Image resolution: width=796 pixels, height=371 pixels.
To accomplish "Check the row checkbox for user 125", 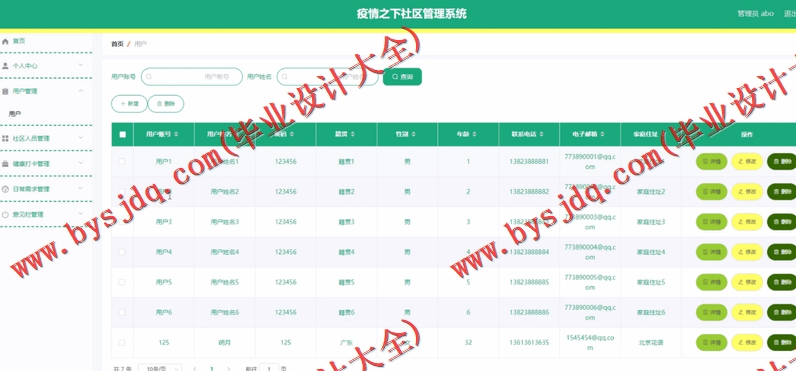I will point(122,343).
